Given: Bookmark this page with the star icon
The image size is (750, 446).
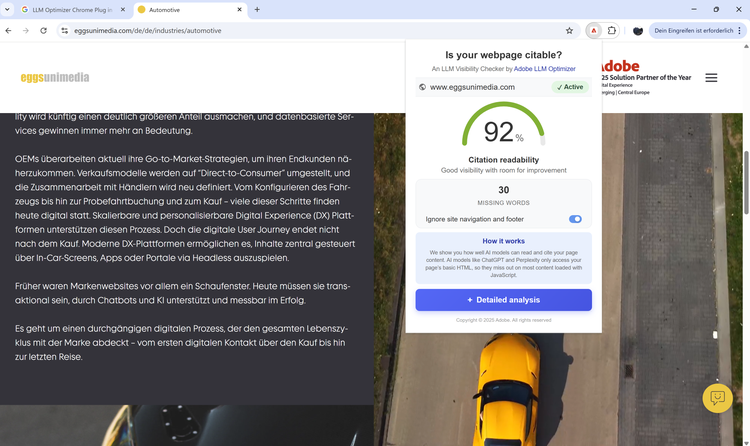Looking at the screenshot, I should tap(569, 31).
